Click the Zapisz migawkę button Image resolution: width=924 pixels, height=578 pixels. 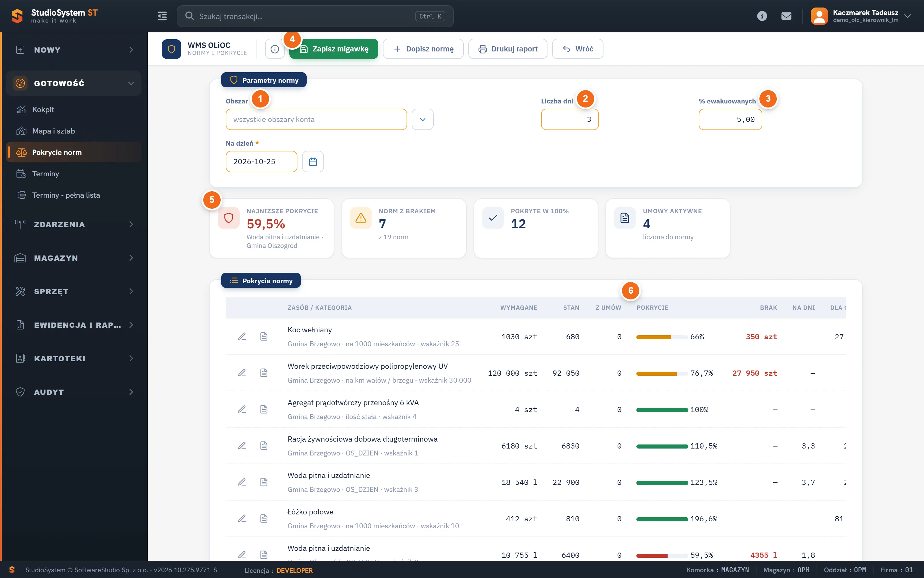pos(333,49)
